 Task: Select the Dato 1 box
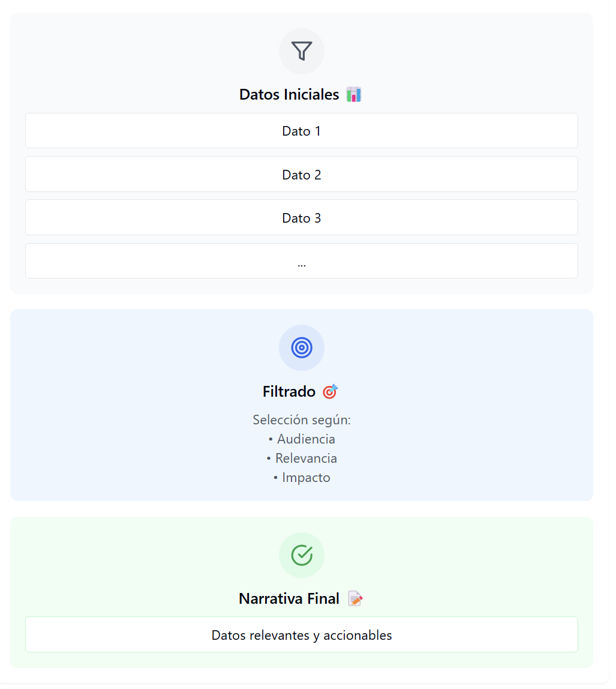(302, 131)
